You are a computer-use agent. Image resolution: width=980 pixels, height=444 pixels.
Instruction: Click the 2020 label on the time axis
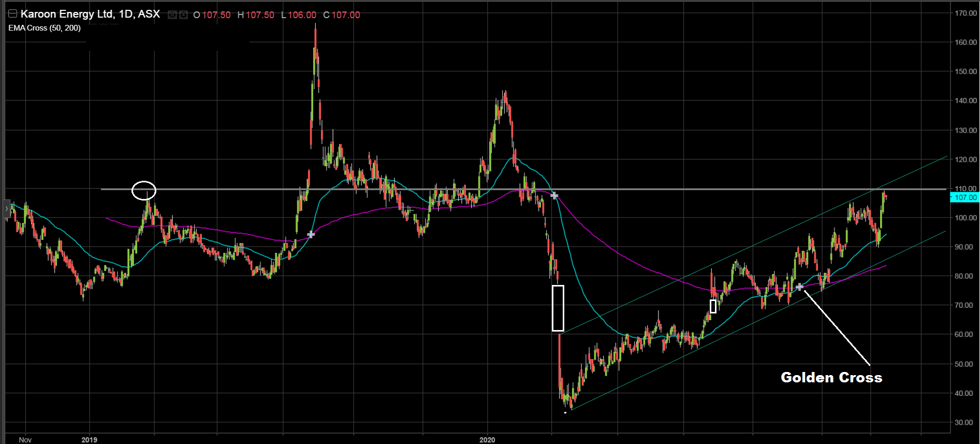[487, 439]
